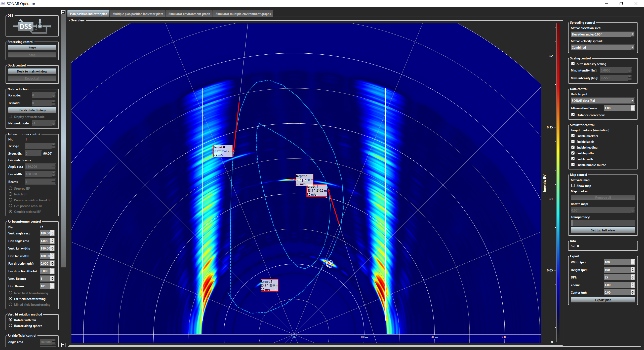
Task: Click Set top half view button
Action: click(603, 230)
